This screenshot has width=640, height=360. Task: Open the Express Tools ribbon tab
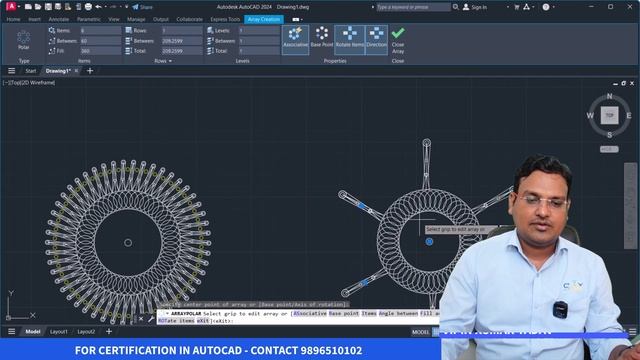[225, 19]
